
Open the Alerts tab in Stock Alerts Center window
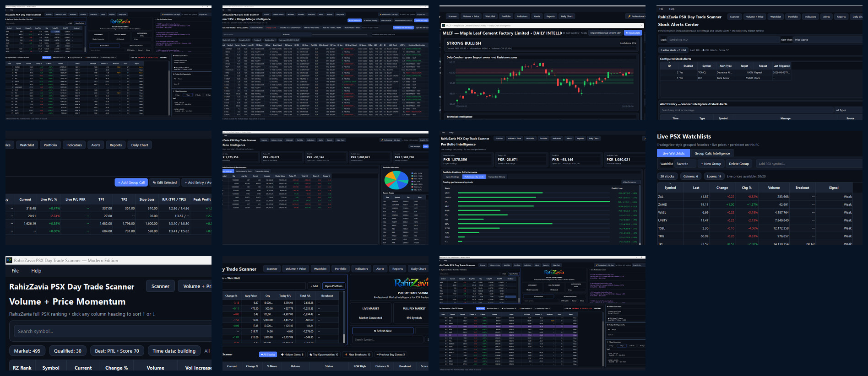(x=826, y=17)
